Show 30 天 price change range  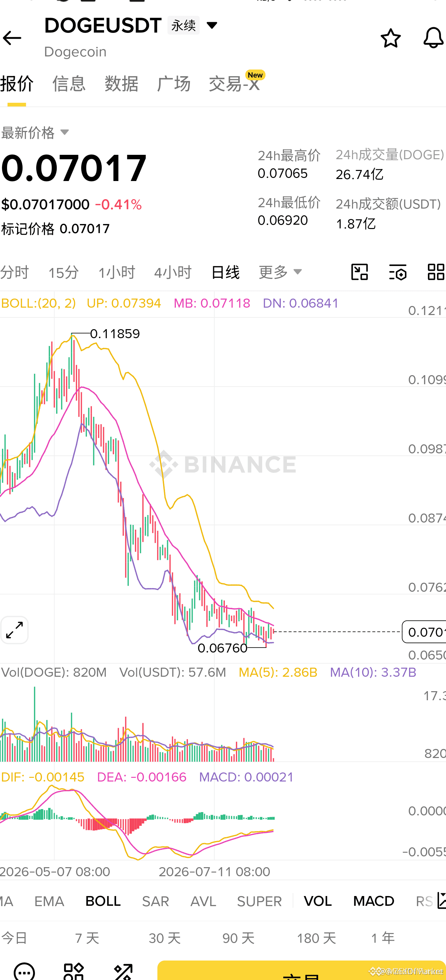click(x=165, y=938)
